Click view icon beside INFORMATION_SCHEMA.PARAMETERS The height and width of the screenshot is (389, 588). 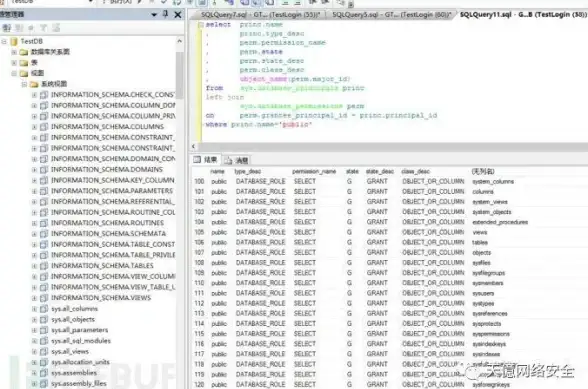[44, 191]
